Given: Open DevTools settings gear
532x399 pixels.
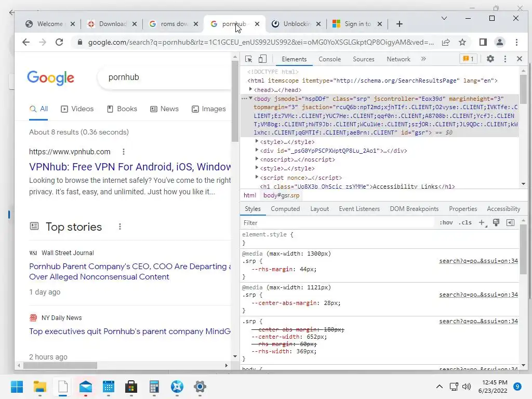Looking at the screenshot, I should 490,59.
